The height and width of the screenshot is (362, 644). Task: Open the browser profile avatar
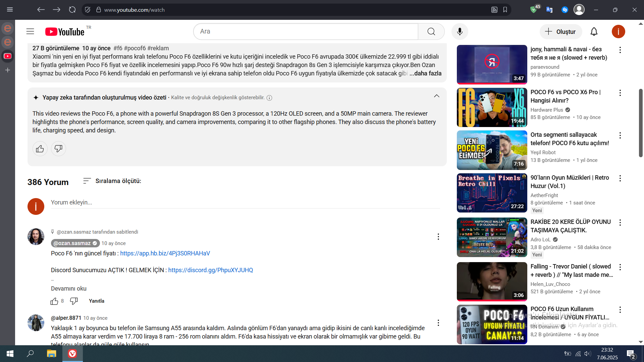[x=579, y=10]
